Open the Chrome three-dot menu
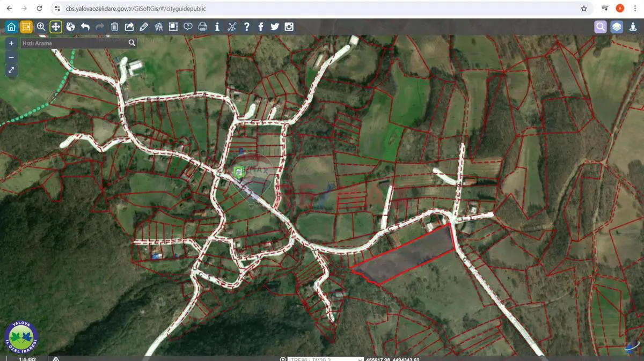 coord(635,9)
